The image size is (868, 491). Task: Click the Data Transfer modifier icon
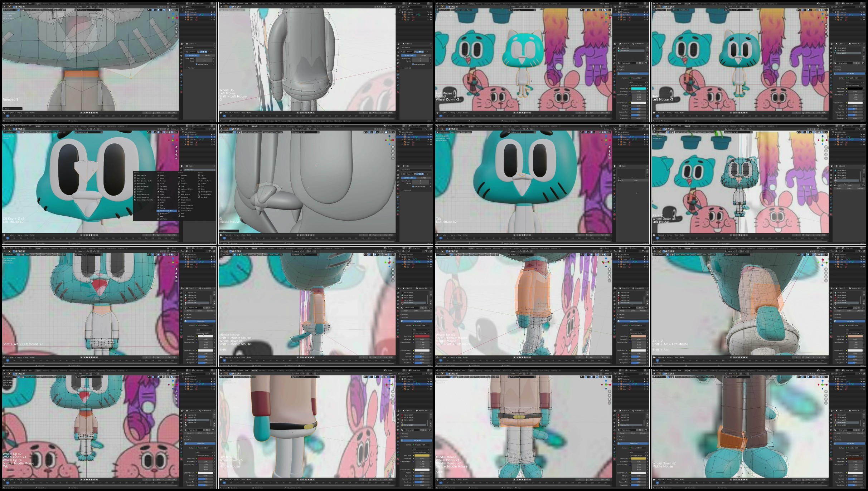tap(135, 176)
